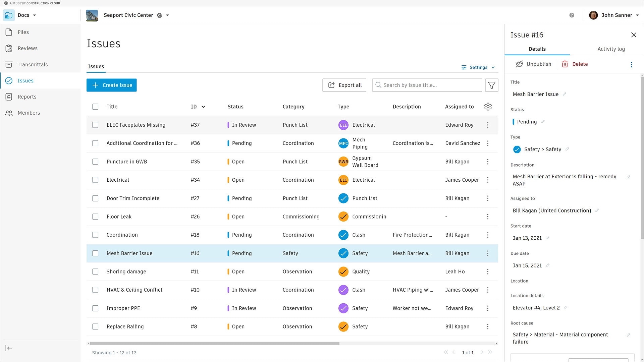Open the filter issues funnel icon

click(491, 85)
